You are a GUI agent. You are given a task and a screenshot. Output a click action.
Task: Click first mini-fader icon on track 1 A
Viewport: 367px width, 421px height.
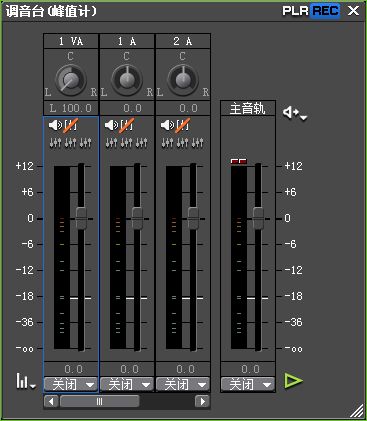[x=111, y=143]
